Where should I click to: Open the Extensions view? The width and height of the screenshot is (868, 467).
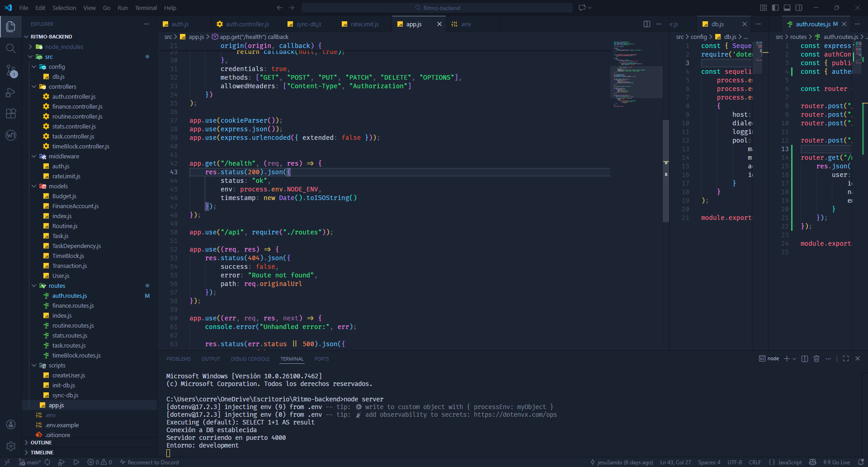coord(10,114)
